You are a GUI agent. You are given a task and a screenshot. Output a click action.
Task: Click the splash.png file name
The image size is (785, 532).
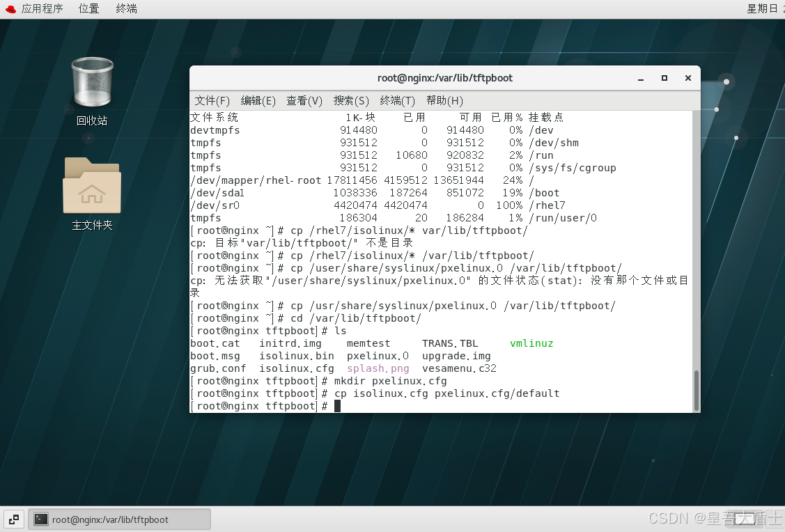pos(378,368)
